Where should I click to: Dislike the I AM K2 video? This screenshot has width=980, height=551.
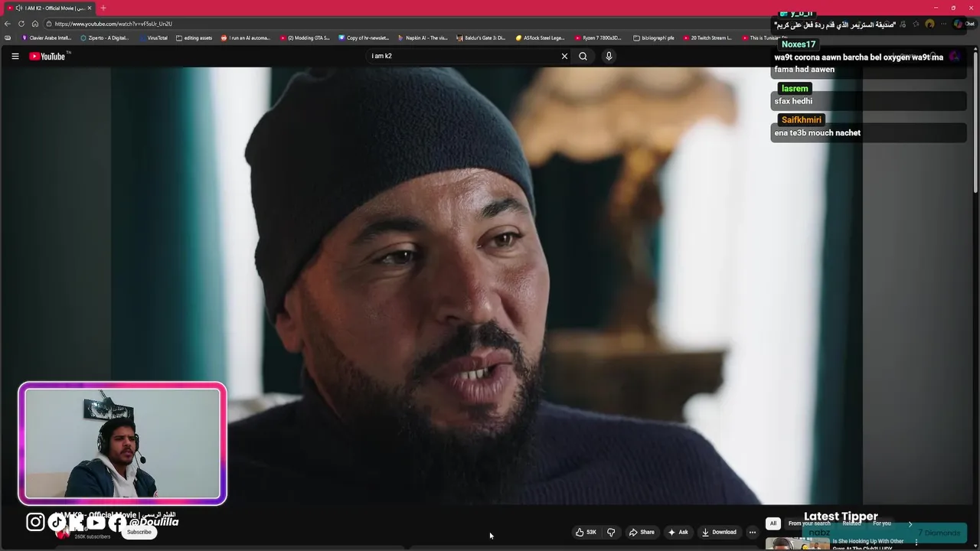pyautogui.click(x=611, y=532)
